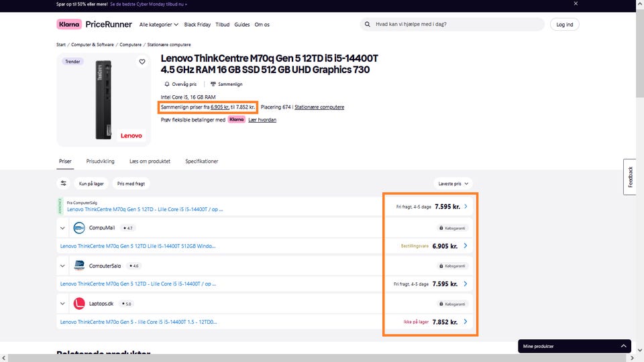Open the 'Stationære computere' ranking link
Screen dimensions: 644x362
(x=319, y=107)
